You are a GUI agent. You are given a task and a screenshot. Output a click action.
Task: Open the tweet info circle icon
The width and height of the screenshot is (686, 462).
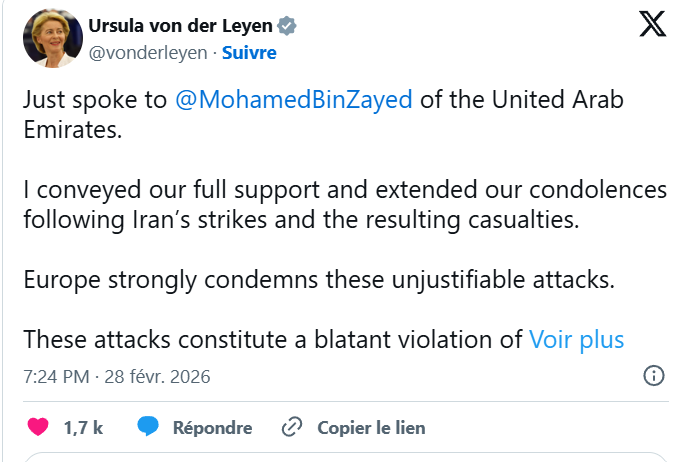[652, 376]
